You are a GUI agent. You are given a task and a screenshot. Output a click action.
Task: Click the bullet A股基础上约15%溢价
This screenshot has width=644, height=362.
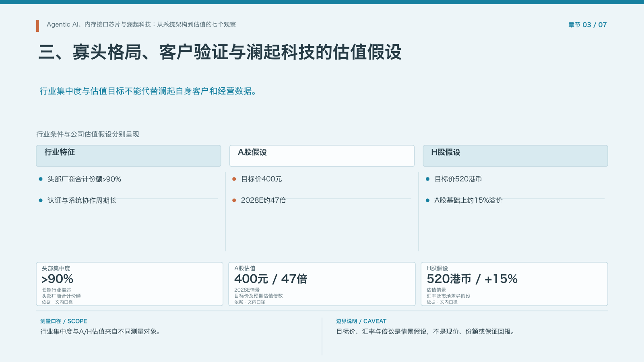pyautogui.click(x=469, y=200)
